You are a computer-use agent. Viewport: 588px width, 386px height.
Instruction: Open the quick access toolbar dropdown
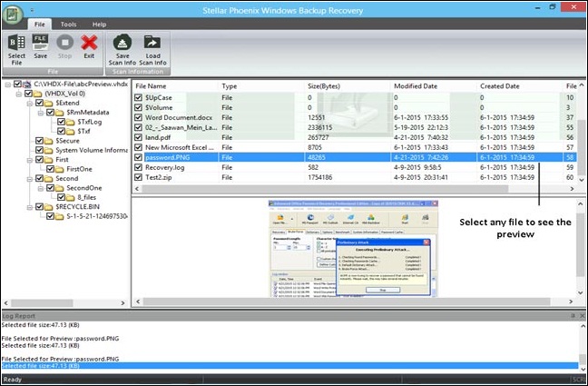pyautogui.click(x=32, y=10)
